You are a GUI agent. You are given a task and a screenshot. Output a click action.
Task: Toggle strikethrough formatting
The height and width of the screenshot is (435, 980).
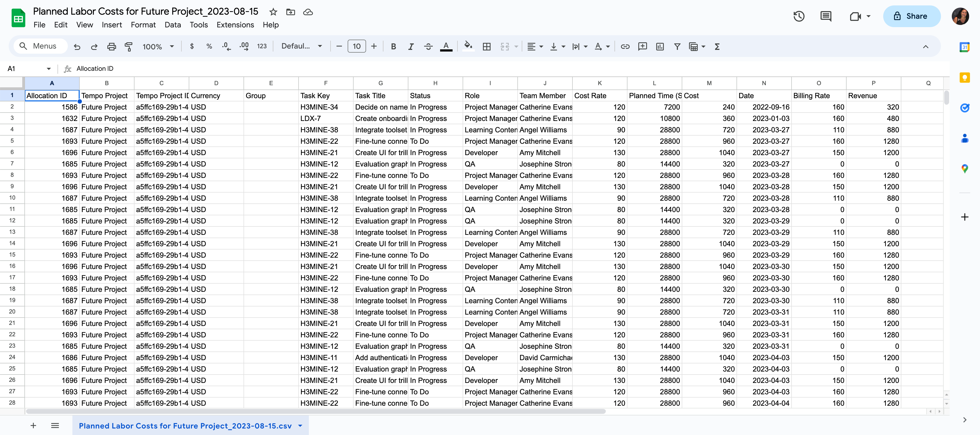coord(428,46)
